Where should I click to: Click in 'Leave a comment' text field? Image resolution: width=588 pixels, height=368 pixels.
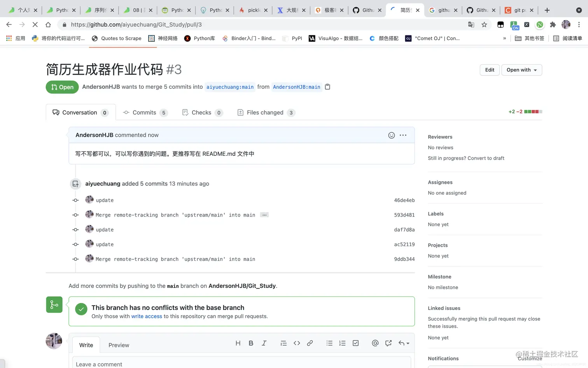241,363
